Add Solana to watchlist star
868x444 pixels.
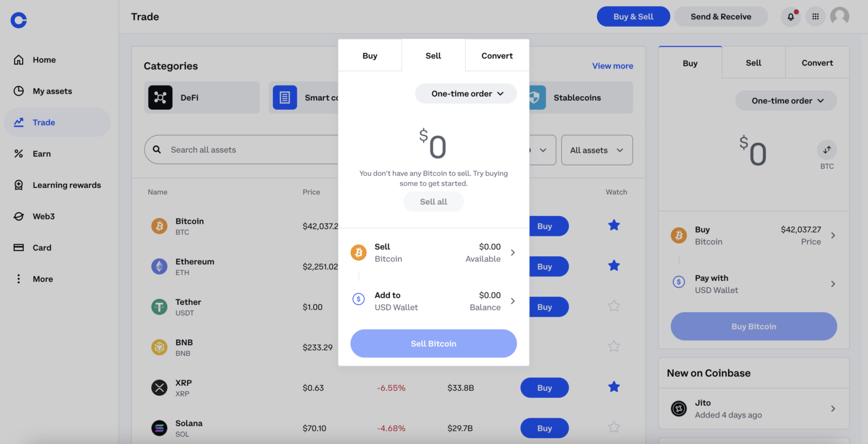tap(614, 428)
